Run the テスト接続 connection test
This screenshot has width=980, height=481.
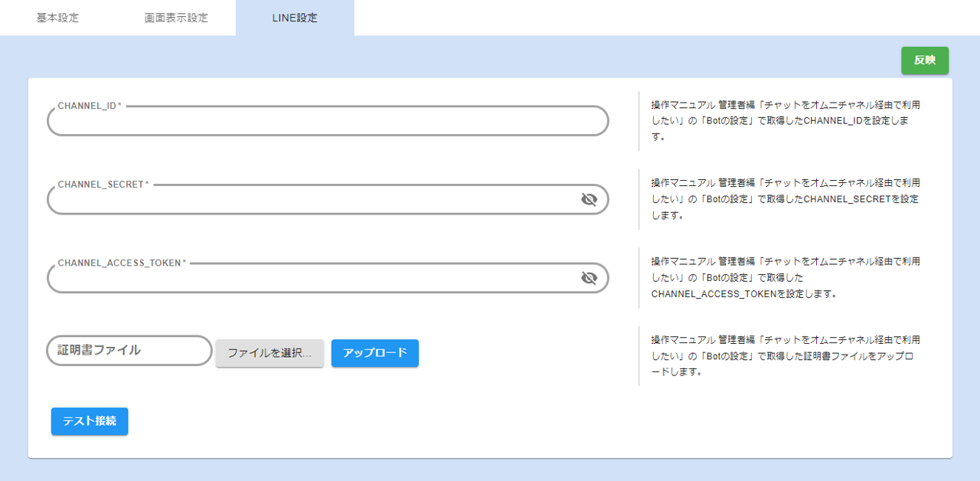point(90,421)
